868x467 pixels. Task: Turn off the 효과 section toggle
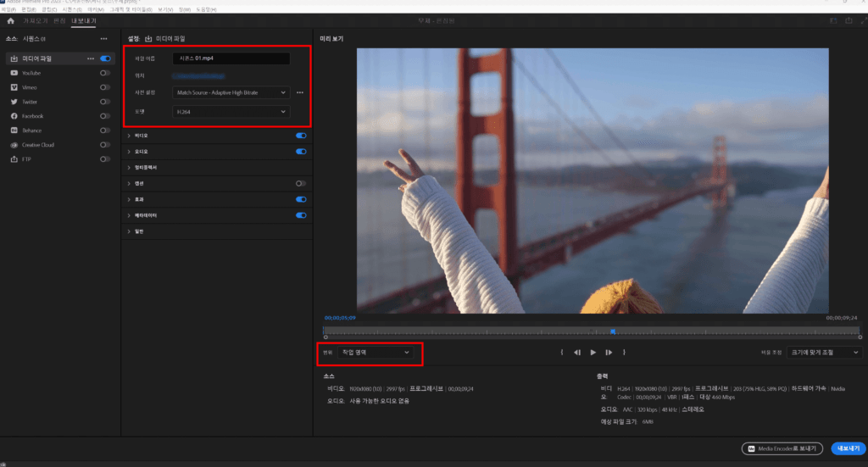[x=301, y=199]
